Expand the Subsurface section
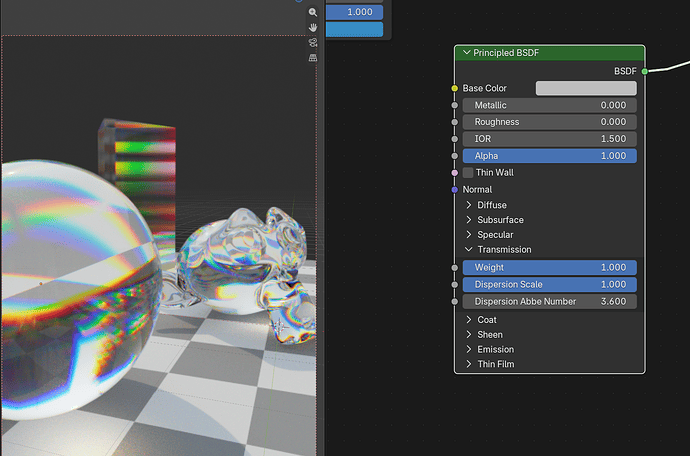This screenshot has height=456, width=690. pyautogui.click(x=469, y=220)
